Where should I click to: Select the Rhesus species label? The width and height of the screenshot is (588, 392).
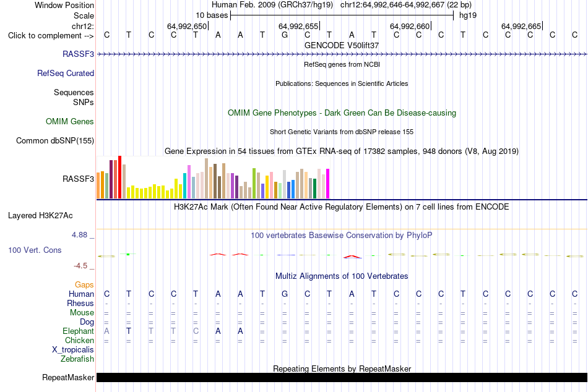click(x=80, y=303)
